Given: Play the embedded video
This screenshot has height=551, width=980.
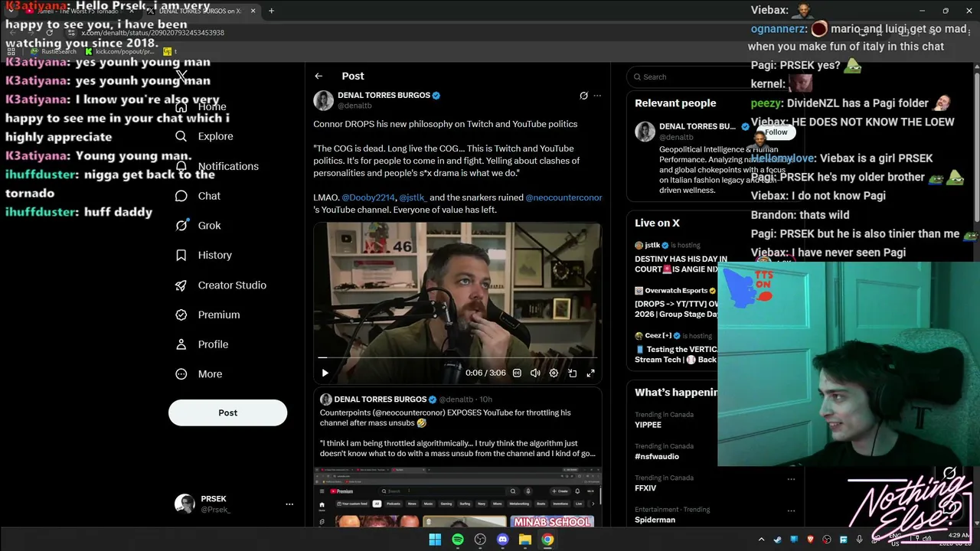Looking at the screenshot, I should point(325,373).
